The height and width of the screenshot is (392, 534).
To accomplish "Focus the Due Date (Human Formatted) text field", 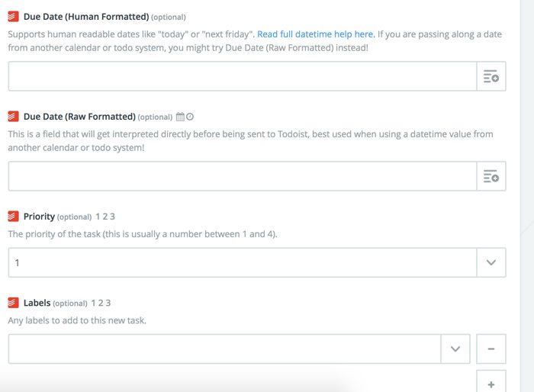I will 243,76.
